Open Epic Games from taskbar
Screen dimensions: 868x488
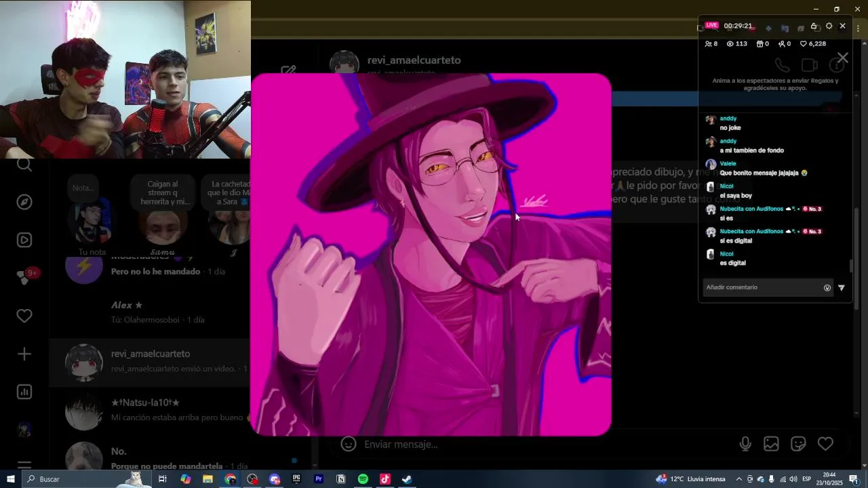[296, 479]
